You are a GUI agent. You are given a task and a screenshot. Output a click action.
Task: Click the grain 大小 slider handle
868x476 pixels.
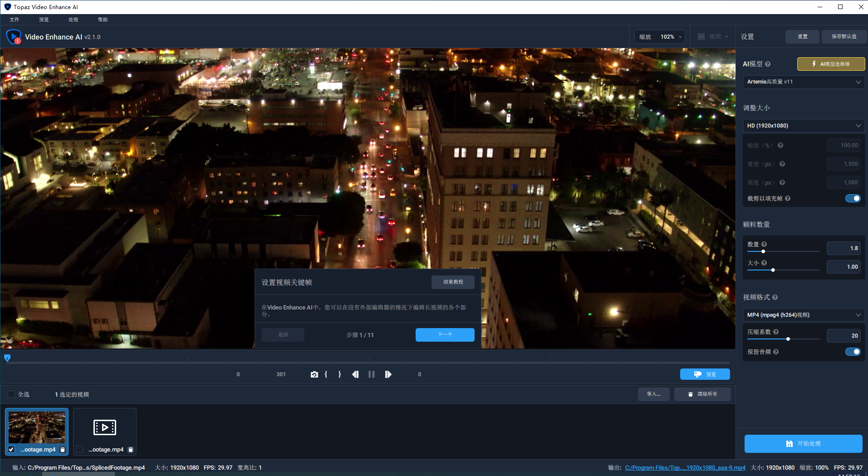[x=773, y=270]
